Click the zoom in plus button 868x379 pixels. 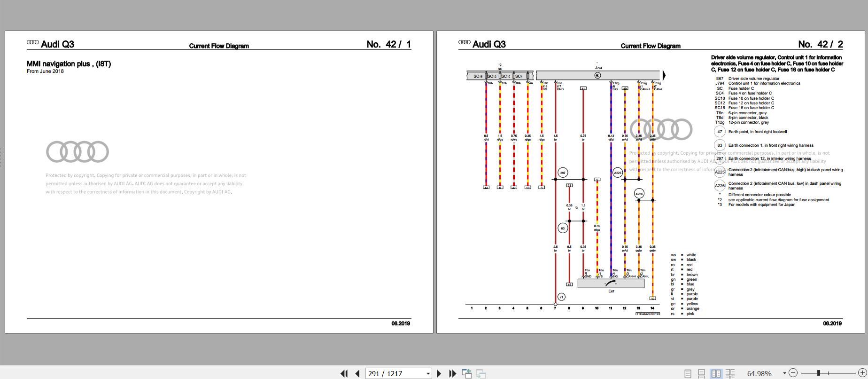point(862,373)
